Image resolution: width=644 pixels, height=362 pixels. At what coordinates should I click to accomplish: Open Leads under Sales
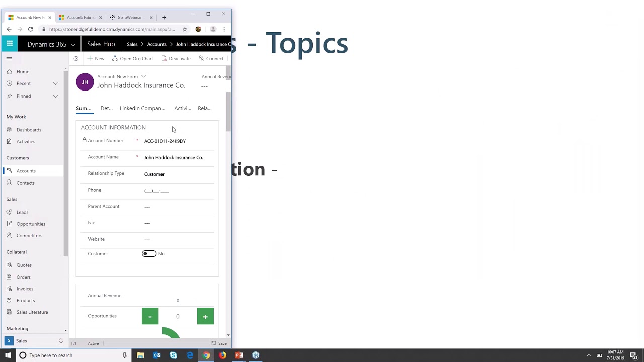[x=22, y=212]
